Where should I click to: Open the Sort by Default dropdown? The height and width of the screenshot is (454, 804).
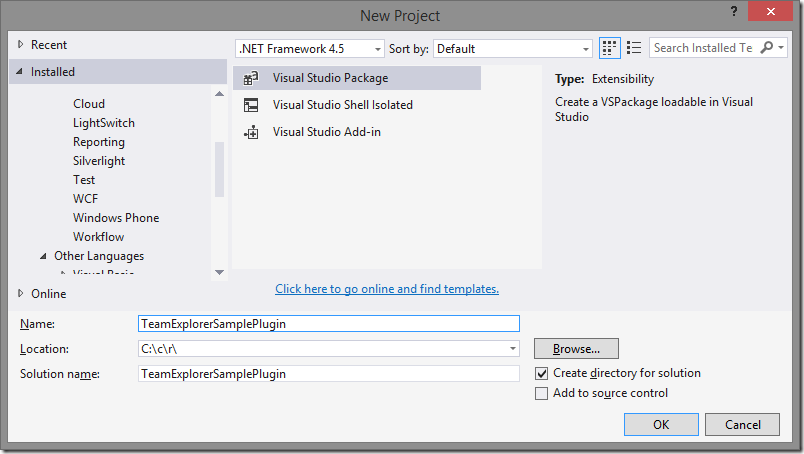(x=513, y=49)
